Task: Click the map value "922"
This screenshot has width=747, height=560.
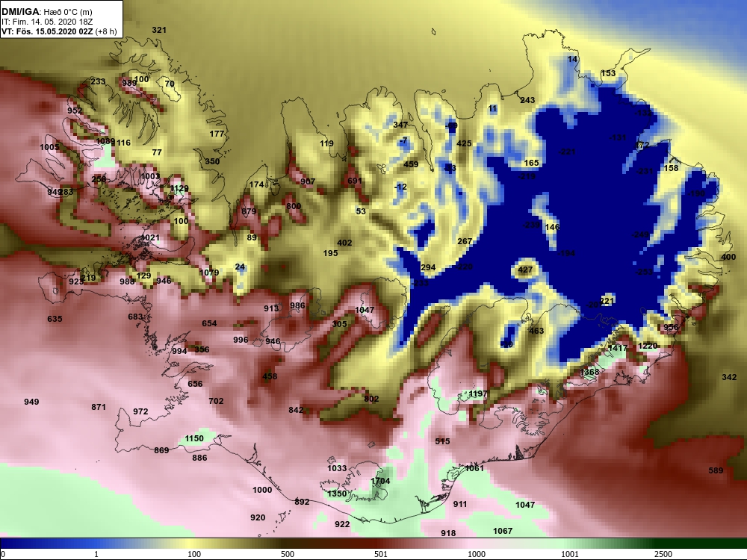Action: [x=342, y=524]
